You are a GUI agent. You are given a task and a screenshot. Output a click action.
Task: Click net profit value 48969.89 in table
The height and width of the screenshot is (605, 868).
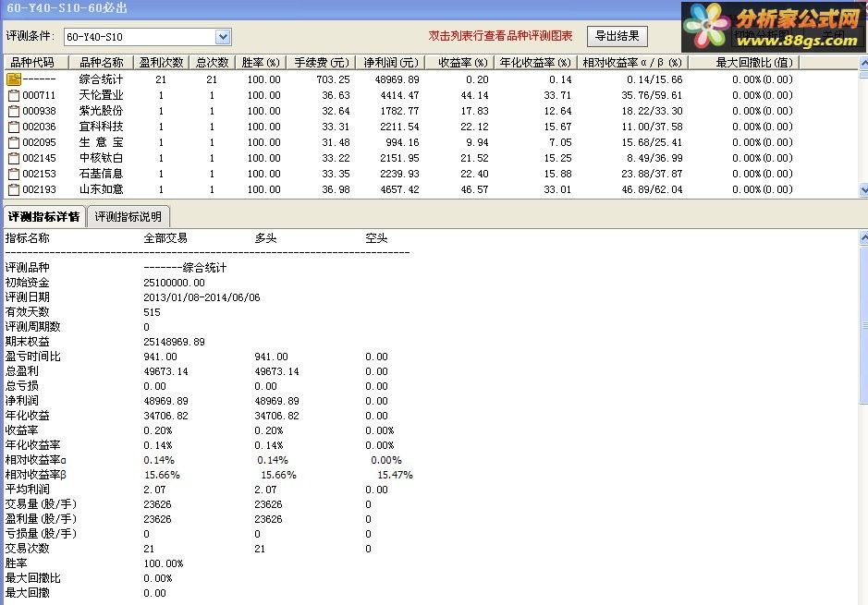397,79
